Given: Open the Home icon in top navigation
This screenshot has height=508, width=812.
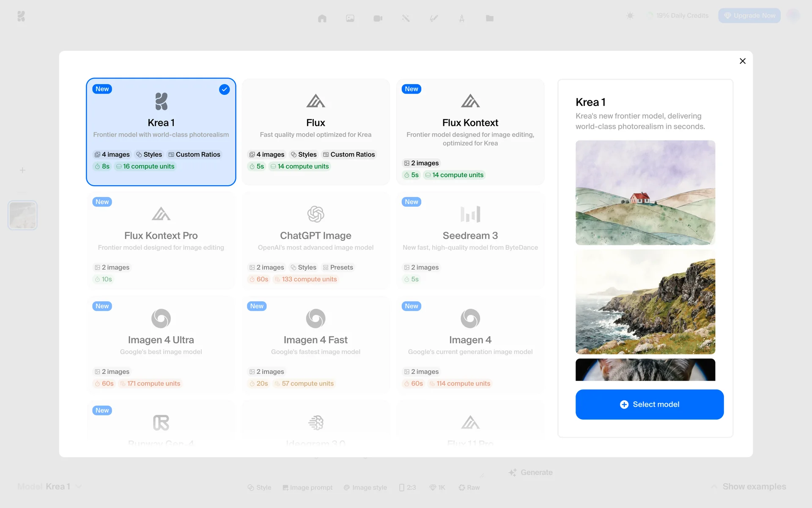Looking at the screenshot, I should (x=322, y=18).
